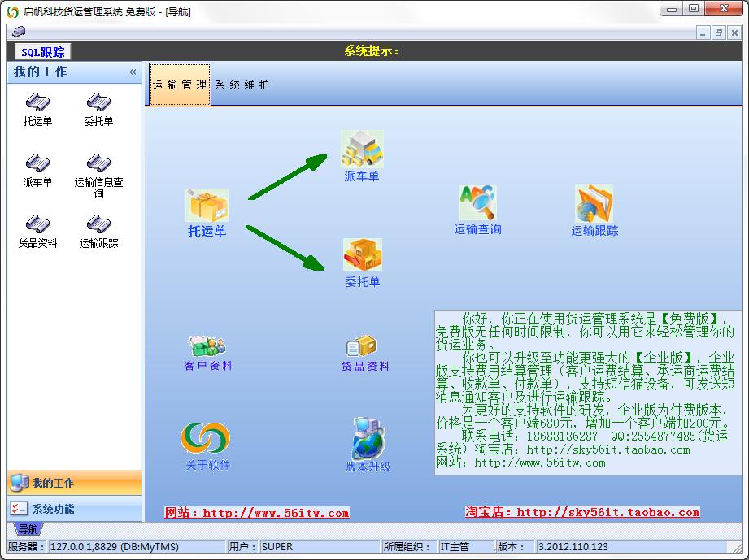Screen dimensions: 749x560
Task: Click the IT主管 organization field
Action: 465,547
